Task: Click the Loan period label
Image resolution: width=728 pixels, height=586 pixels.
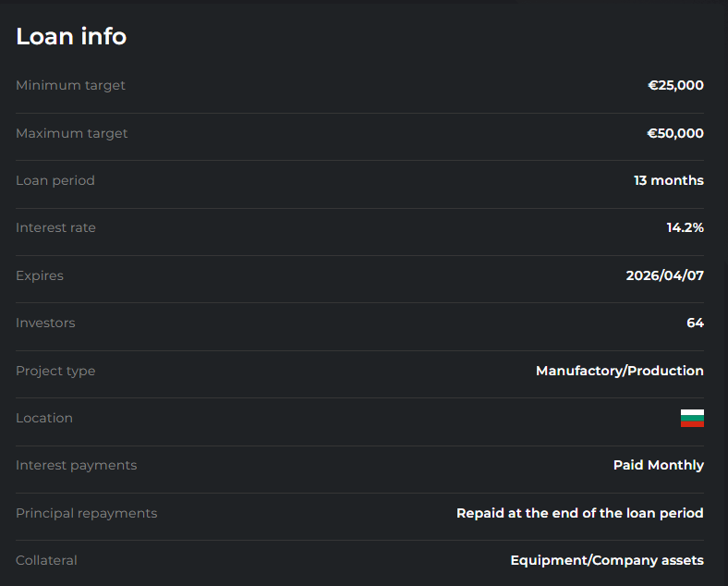Action: tap(55, 180)
